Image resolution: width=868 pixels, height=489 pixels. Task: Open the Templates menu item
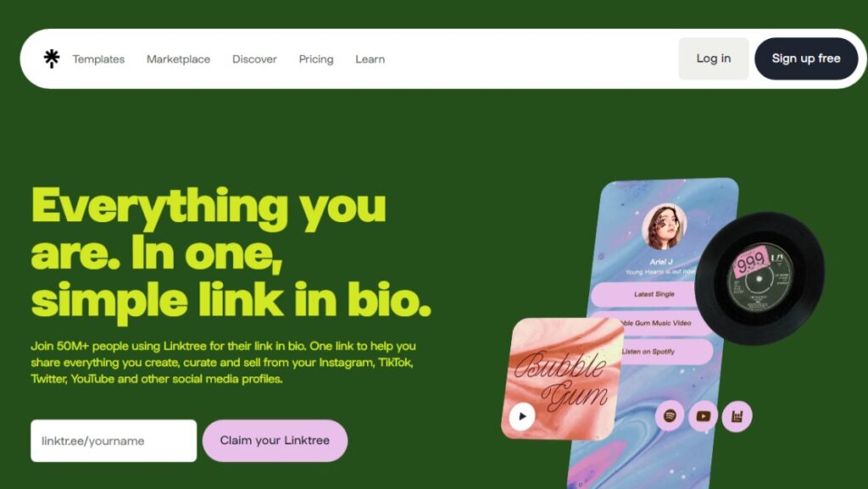point(98,59)
